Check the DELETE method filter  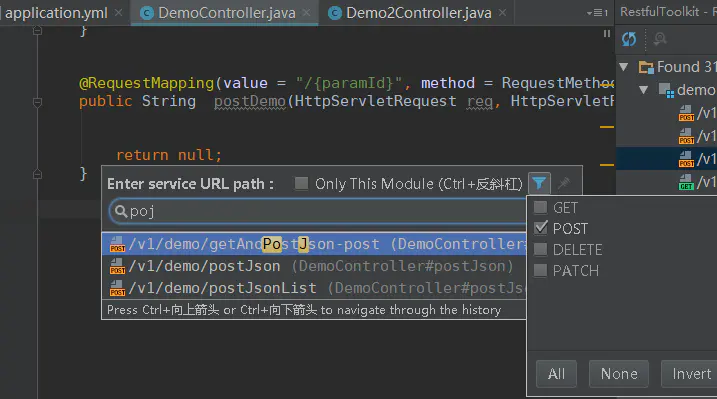coord(540,249)
